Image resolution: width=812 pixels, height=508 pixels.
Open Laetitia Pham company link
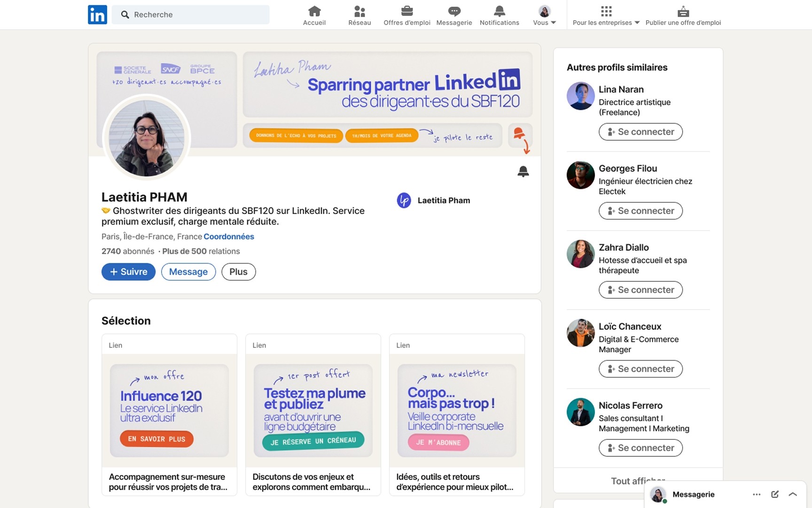[x=444, y=200]
